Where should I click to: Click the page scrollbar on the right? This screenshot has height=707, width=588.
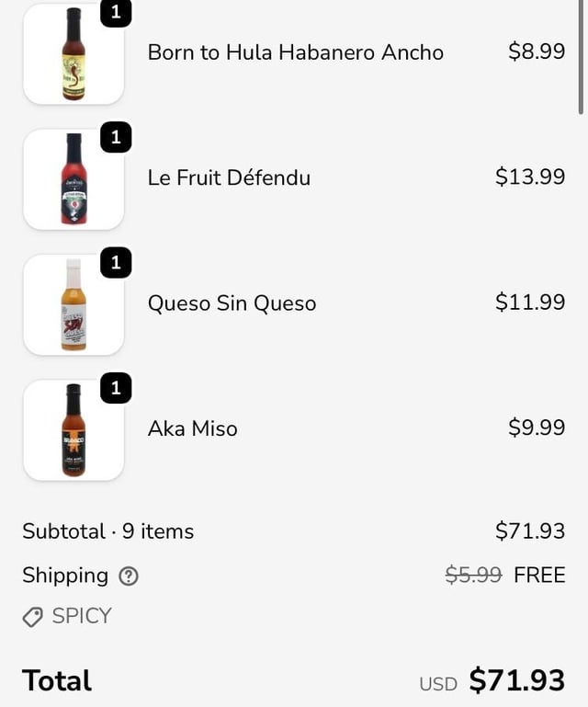point(582,55)
